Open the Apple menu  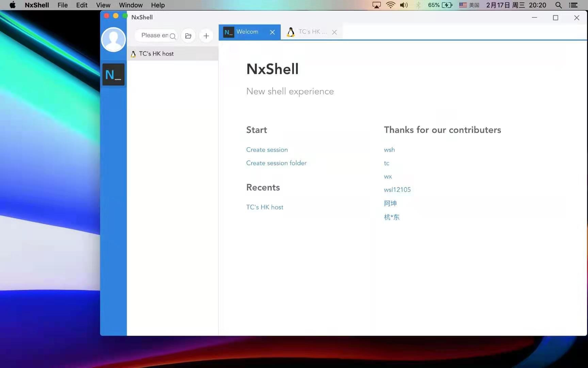(x=13, y=5)
